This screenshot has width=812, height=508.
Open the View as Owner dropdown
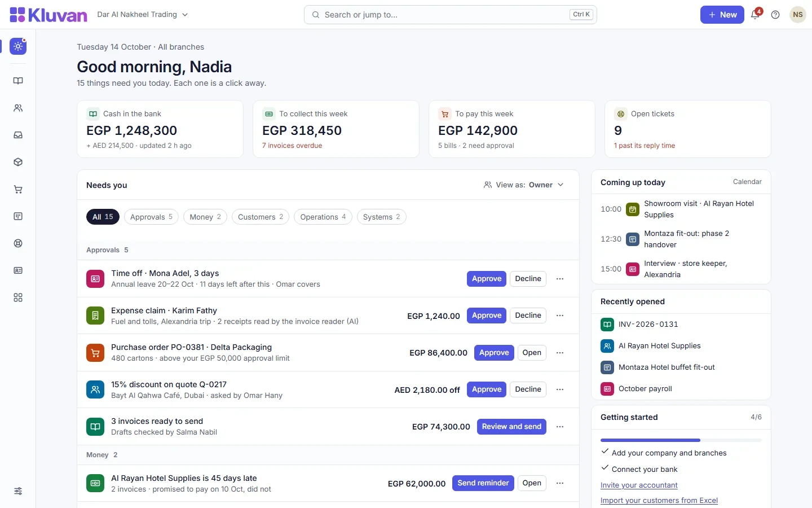pos(524,185)
